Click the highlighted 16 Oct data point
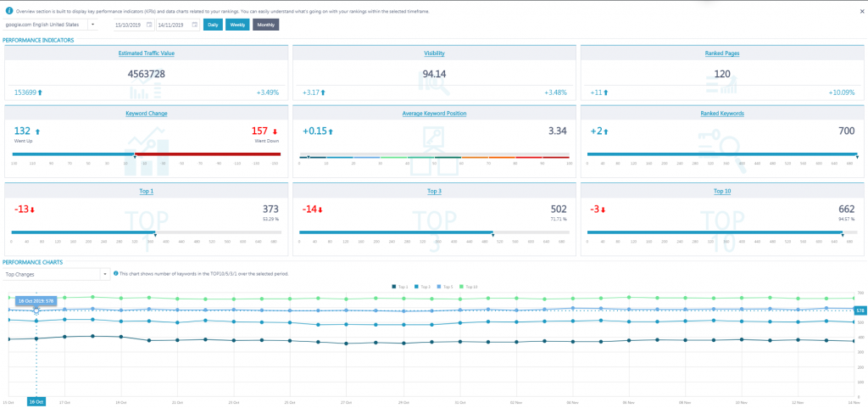The image size is (868, 408). 36,310
